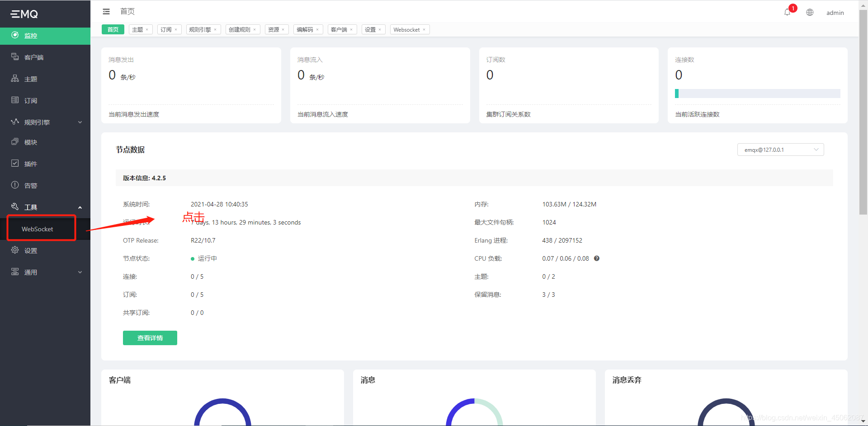
Task: Close the 主题 tab
Action: point(147,30)
